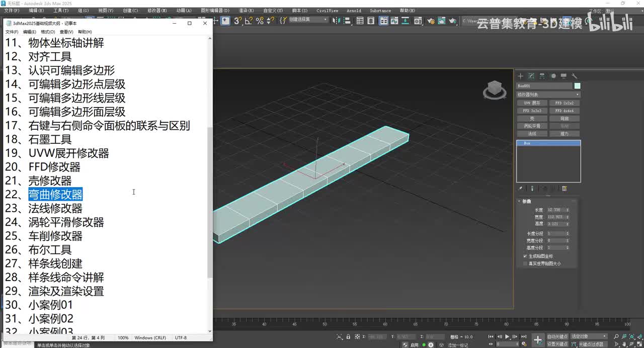Click the Box001 object name field
This screenshot has width=644, height=348.
pos(544,86)
